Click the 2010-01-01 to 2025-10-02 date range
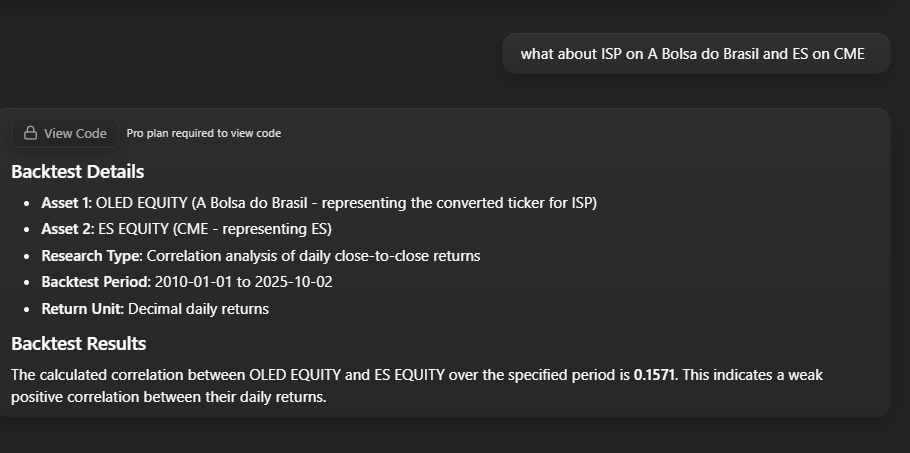This screenshot has width=910, height=453. pos(244,282)
